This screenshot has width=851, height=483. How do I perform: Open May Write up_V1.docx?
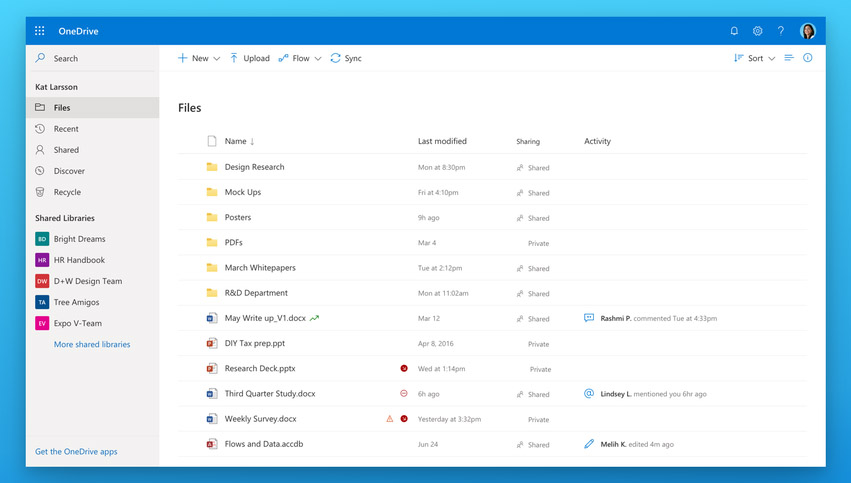click(265, 318)
